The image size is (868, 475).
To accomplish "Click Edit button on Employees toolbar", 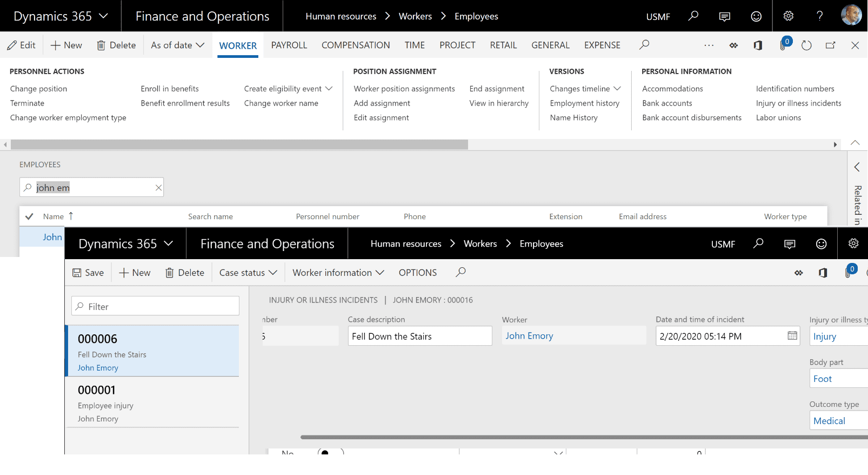I will pyautogui.click(x=21, y=45).
